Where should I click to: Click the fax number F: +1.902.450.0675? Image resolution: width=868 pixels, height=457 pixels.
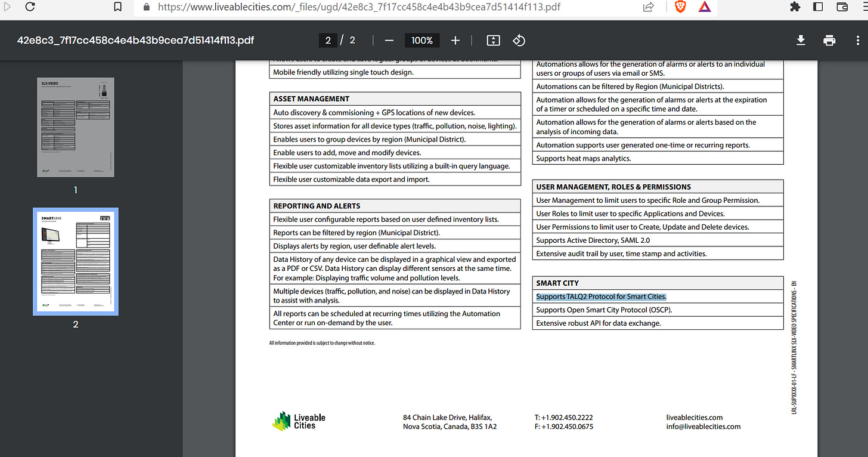tap(564, 426)
